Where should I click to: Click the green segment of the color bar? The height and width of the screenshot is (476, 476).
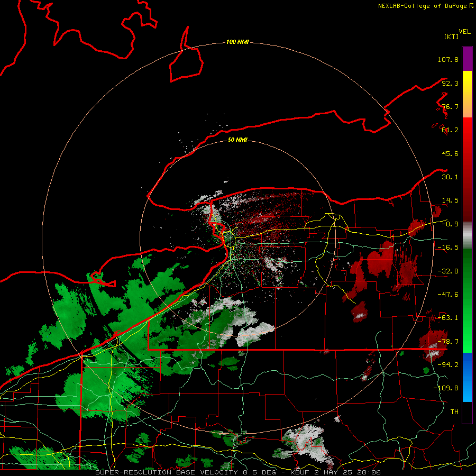tap(467, 300)
